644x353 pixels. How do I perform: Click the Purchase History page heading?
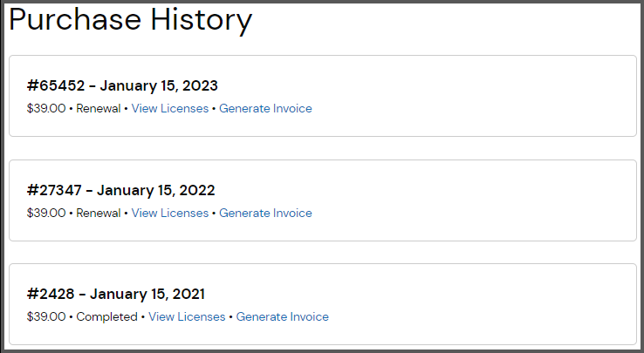click(131, 20)
